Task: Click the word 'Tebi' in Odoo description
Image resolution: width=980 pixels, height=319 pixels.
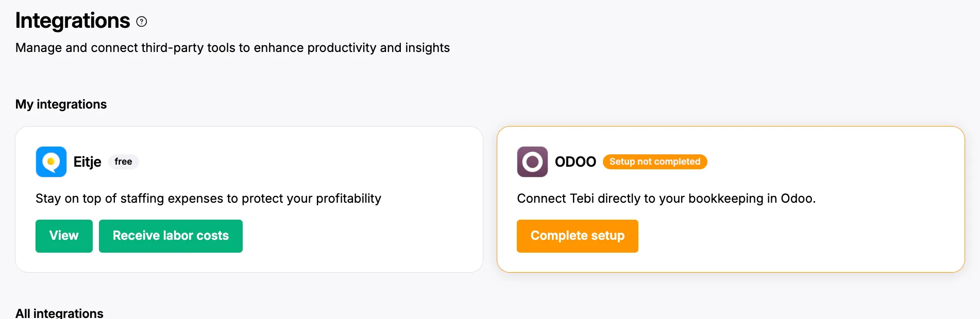Action: point(582,199)
